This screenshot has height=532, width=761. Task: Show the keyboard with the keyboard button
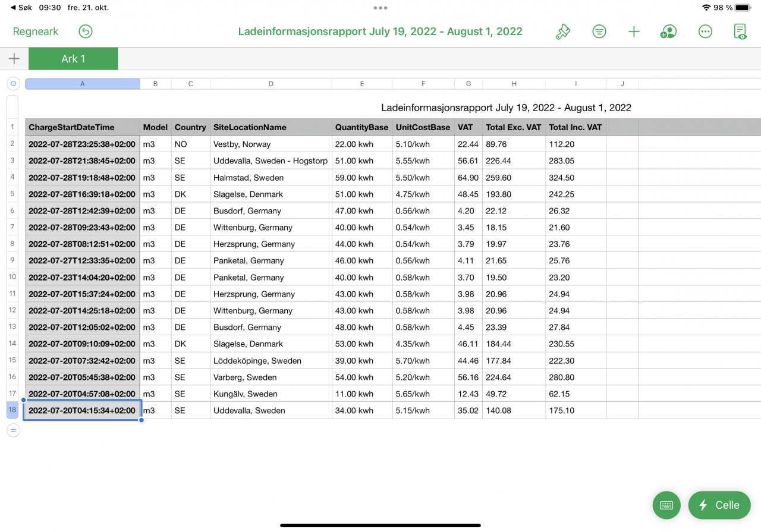[666, 505]
